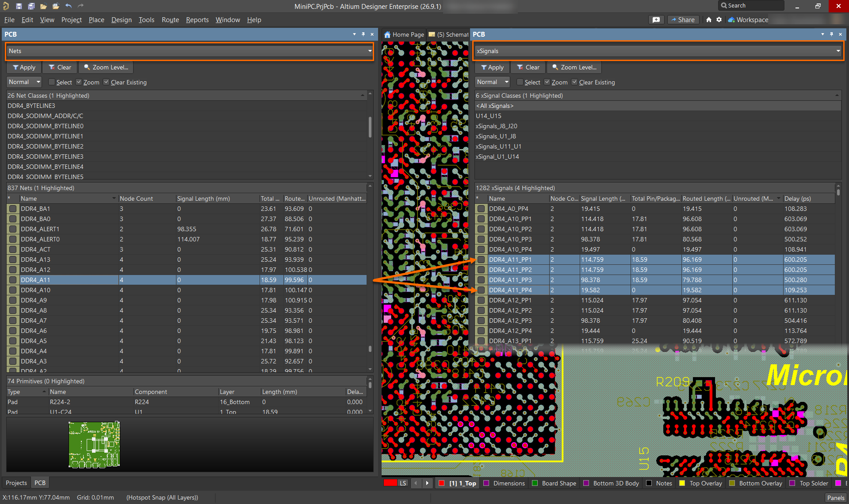Toggle Clear Existing in the right PCB panel
Viewport: 849px width, 504px height.
[x=574, y=82]
